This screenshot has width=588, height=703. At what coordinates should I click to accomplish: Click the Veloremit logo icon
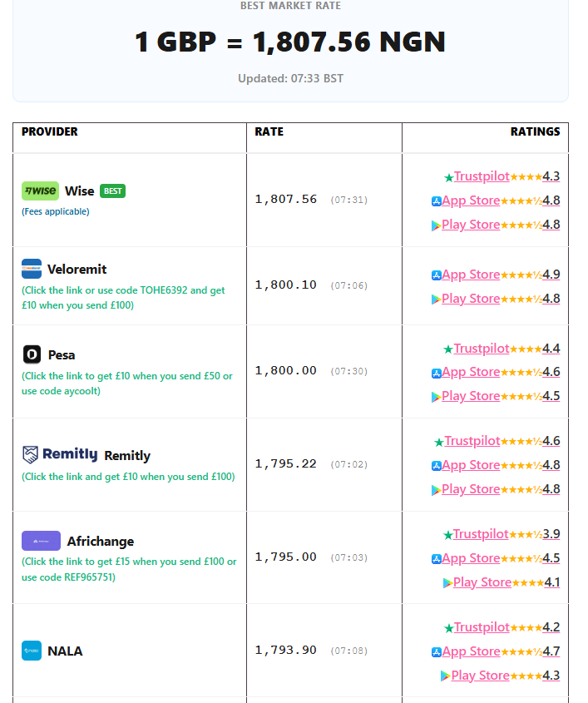point(32,269)
